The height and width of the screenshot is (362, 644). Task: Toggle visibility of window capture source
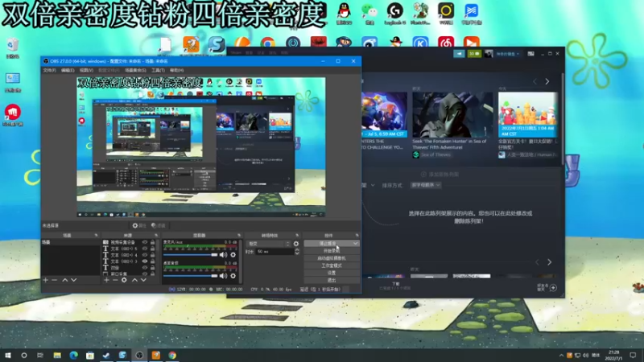tap(145, 274)
